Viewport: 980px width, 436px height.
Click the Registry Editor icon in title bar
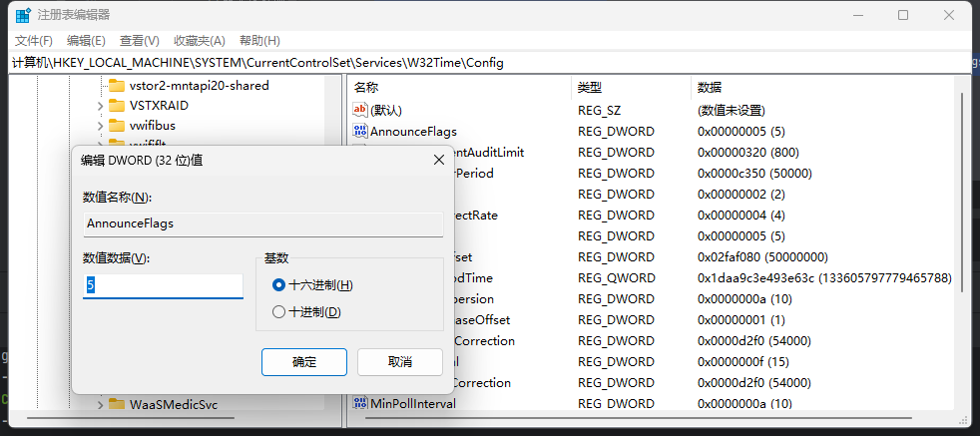click(22, 15)
